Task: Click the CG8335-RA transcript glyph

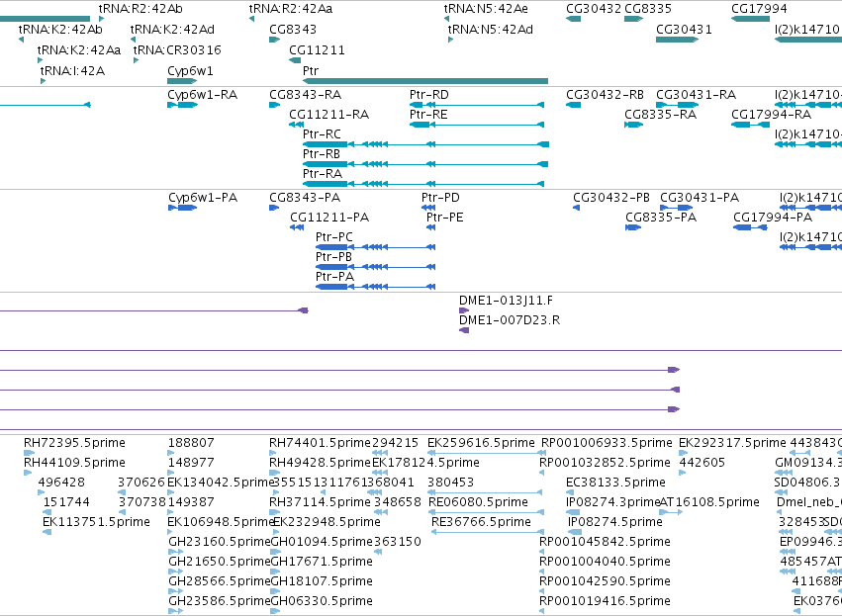Action: click(633, 125)
